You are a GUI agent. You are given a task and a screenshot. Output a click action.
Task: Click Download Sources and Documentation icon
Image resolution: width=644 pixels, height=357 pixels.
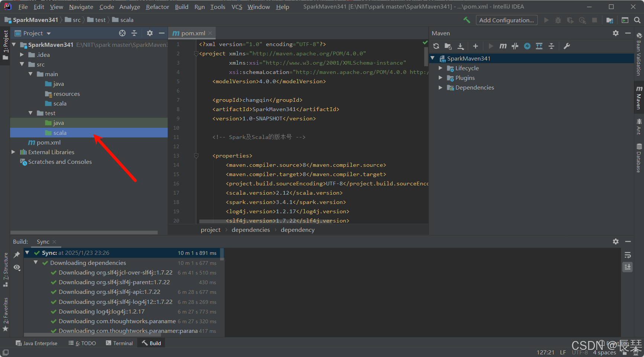click(x=461, y=46)
